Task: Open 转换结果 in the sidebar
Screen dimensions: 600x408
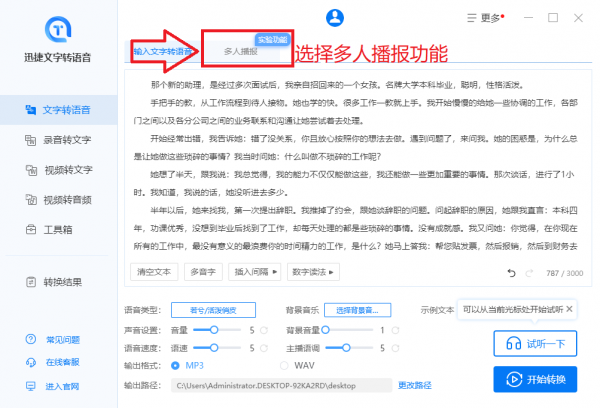Action: click(x=59, y=282)
